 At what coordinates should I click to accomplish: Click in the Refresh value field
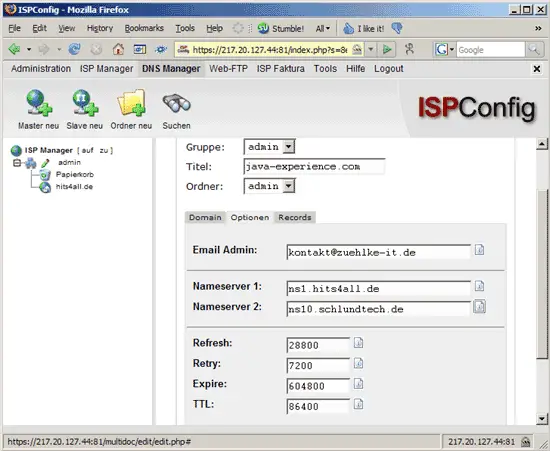pyautogui.click(x=318, y=345)
